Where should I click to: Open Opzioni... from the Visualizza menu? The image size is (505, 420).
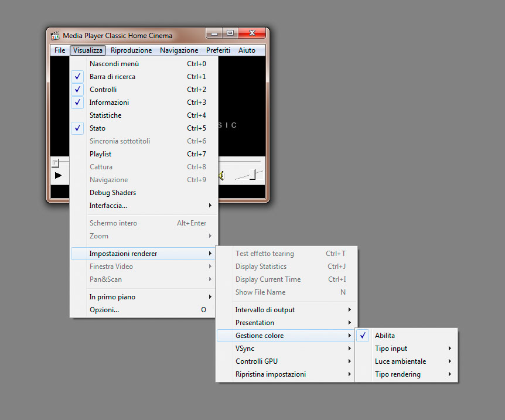pos(143,310)
